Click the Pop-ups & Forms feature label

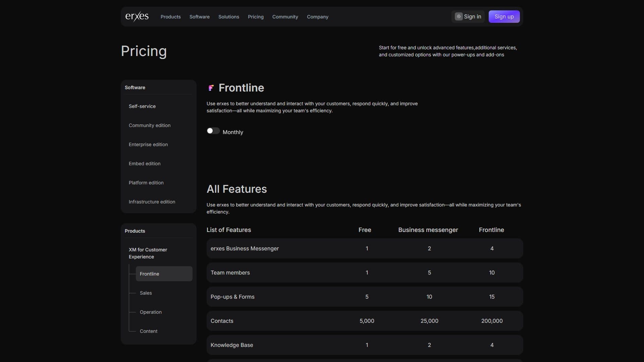tap(232, 297)
